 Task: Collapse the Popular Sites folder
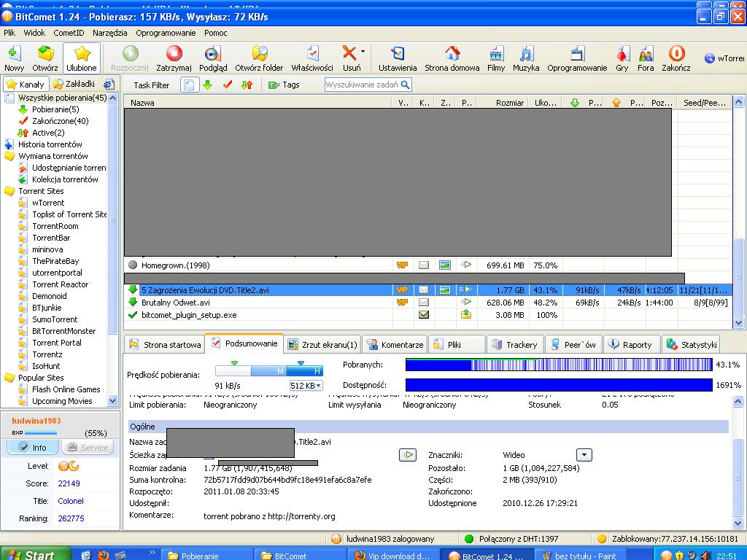point(9,378)
